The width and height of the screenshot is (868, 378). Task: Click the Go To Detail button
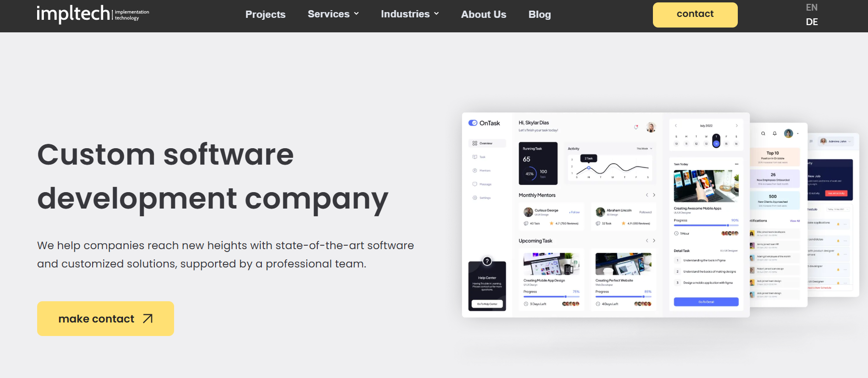pos(706,302)
